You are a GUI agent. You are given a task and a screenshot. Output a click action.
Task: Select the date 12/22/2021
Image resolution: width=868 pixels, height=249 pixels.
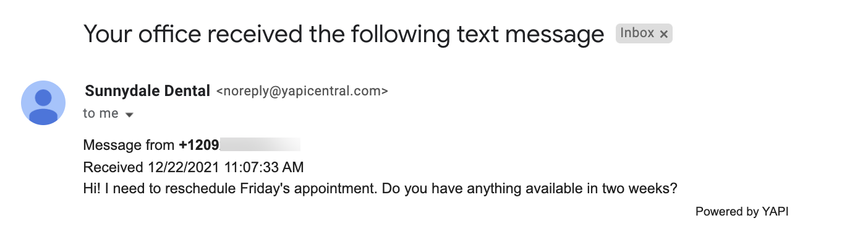tap(179, 167)
